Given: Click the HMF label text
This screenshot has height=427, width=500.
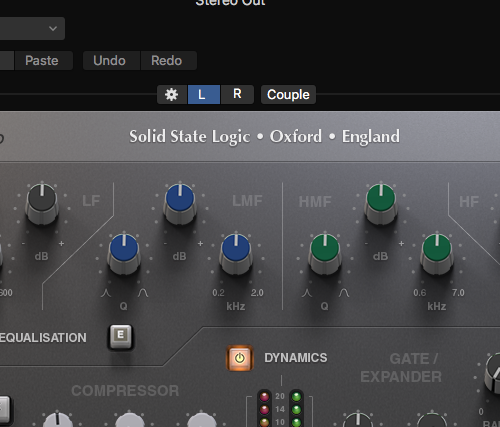Looking at the screenshot, I should click(315, 202).
